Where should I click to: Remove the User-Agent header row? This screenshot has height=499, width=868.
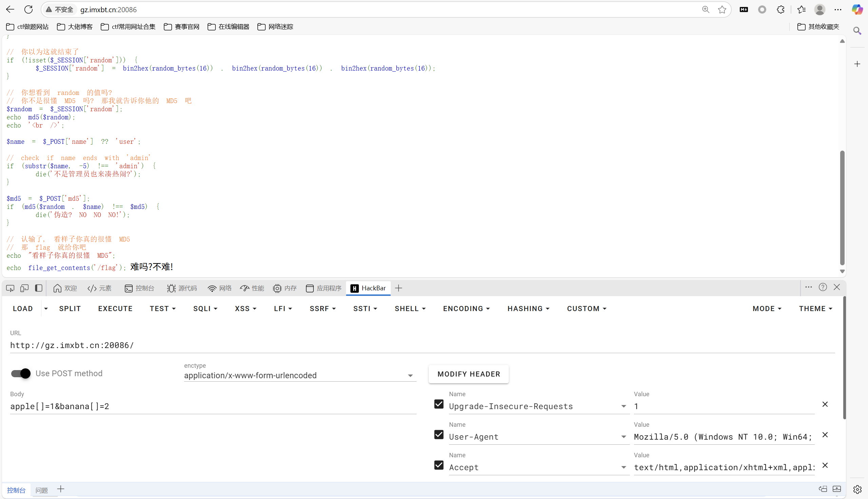point(825,435)
